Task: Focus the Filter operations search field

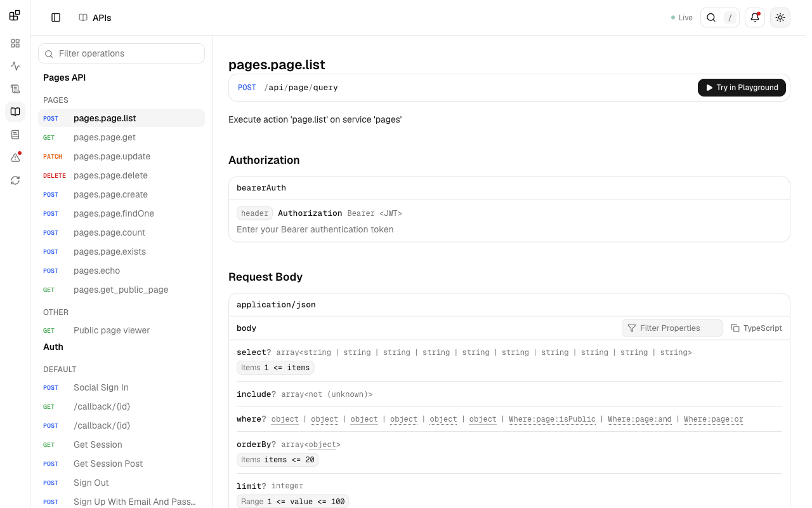Action: [x=122, y=53]
